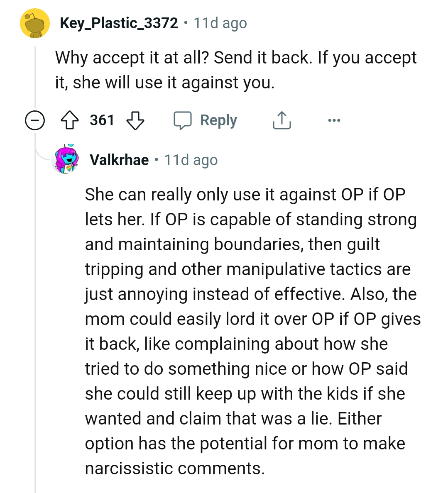
Task: Upvote Key_Plastic_3372's comment
Action: [70, 121]
